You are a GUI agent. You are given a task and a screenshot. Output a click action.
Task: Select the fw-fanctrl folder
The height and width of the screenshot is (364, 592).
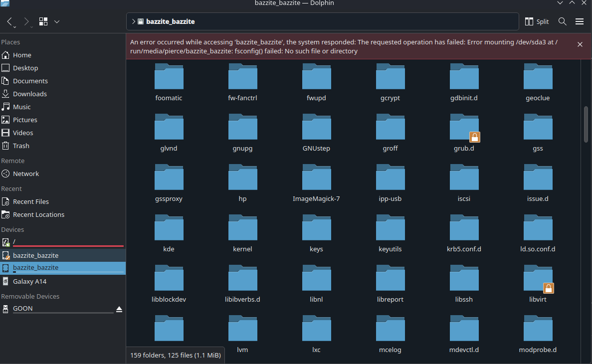click(242, 82)
